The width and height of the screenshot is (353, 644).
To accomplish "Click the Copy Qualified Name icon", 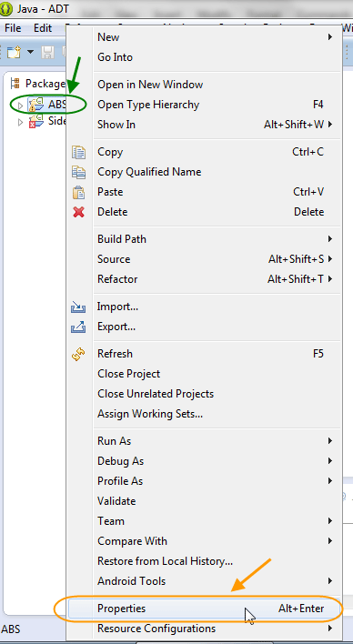I will (x=78, y=172).
